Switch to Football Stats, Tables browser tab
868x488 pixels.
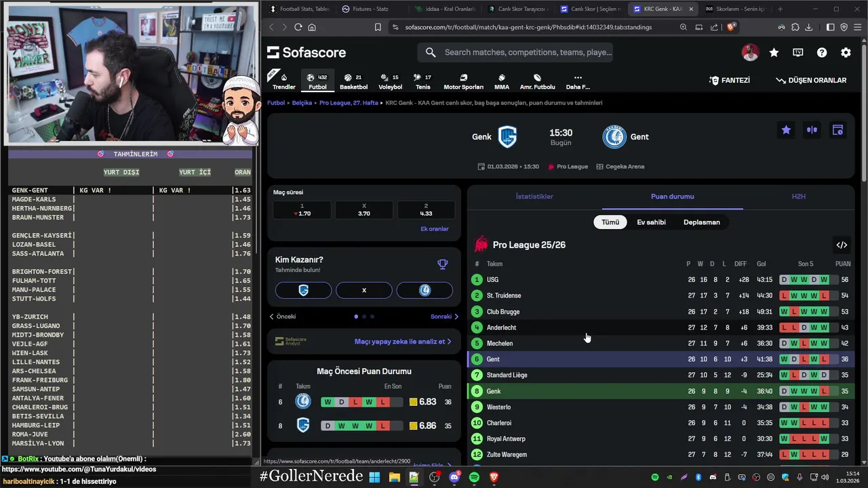(x=299, y=9)
